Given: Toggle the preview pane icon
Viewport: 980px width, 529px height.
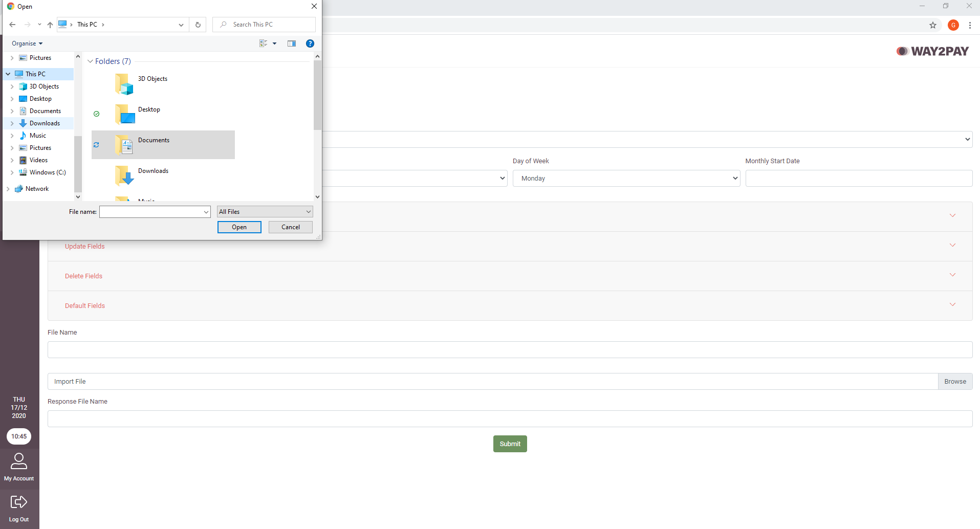Looking at the screenshot, I should click(292, 43).
